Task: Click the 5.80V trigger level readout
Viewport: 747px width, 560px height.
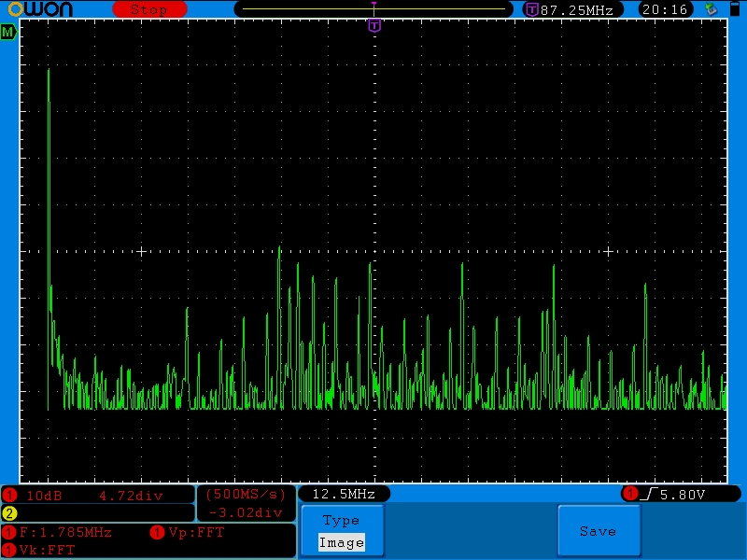Action: (x=683, y=494)
